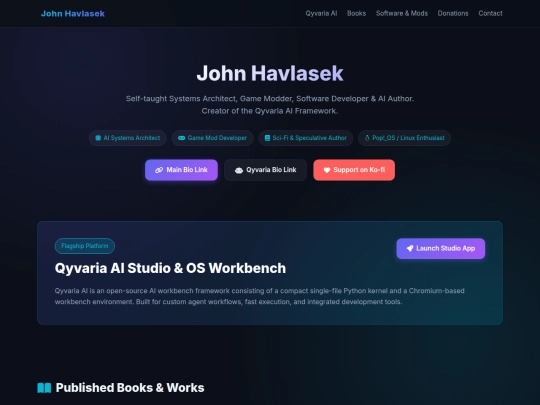This screenshot has width=540, height=405.
Task: Launch the Studio App via its button
Action: point(441,248)
